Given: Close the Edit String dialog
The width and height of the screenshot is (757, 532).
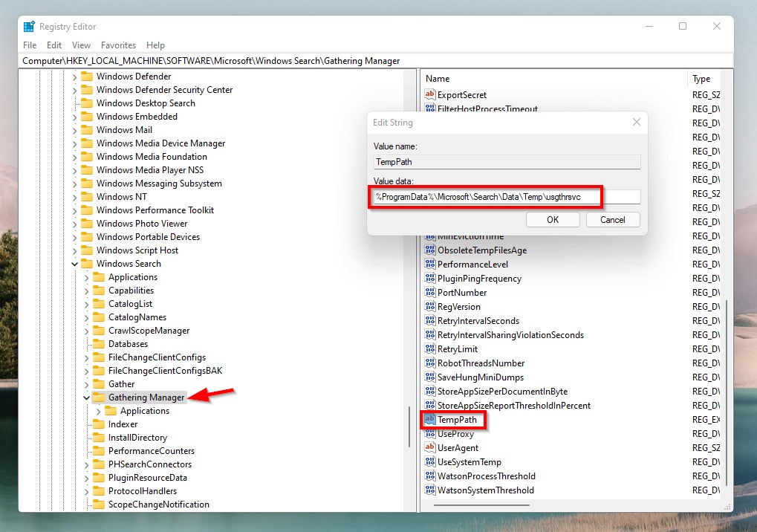Looking at the screenshot, I should pyautogui.click(x=637, y=122).
